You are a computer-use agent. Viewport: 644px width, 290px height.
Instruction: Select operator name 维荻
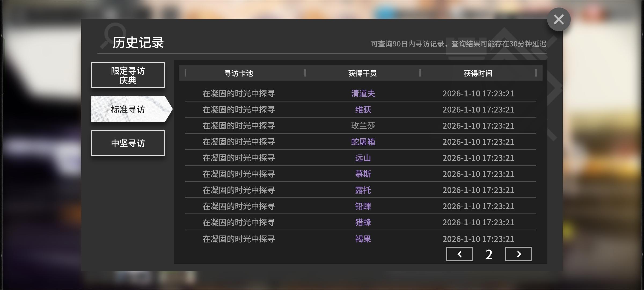point(363,110)
